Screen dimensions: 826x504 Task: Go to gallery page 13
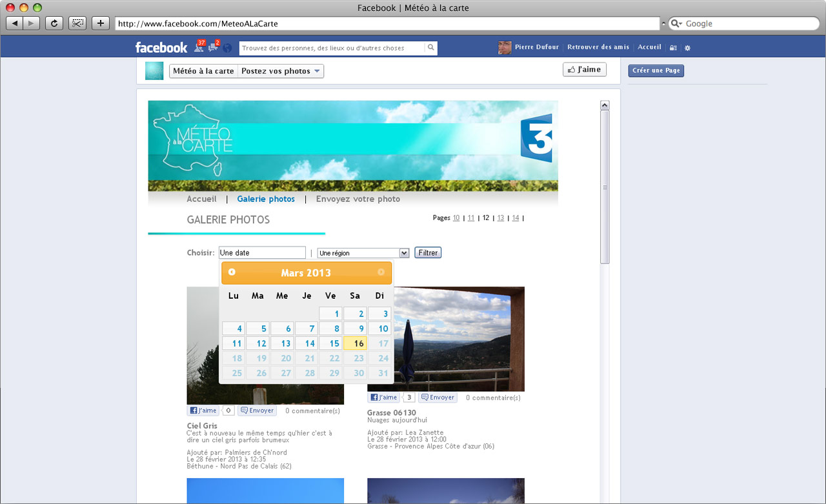[501, 218]
